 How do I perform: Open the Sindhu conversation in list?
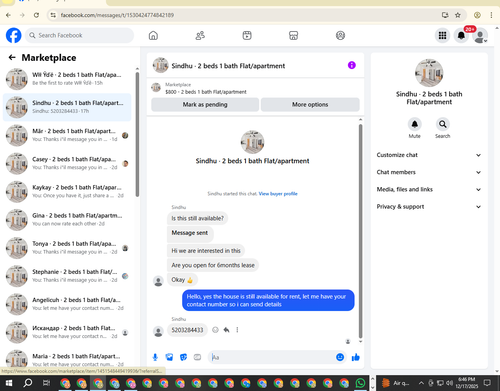(67, 107)
